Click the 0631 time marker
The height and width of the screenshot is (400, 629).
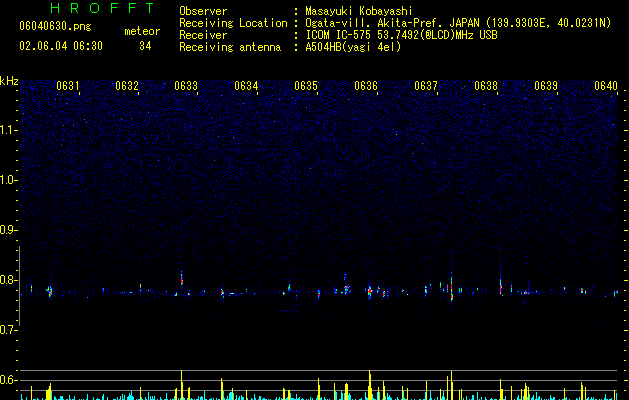(67, 86)
